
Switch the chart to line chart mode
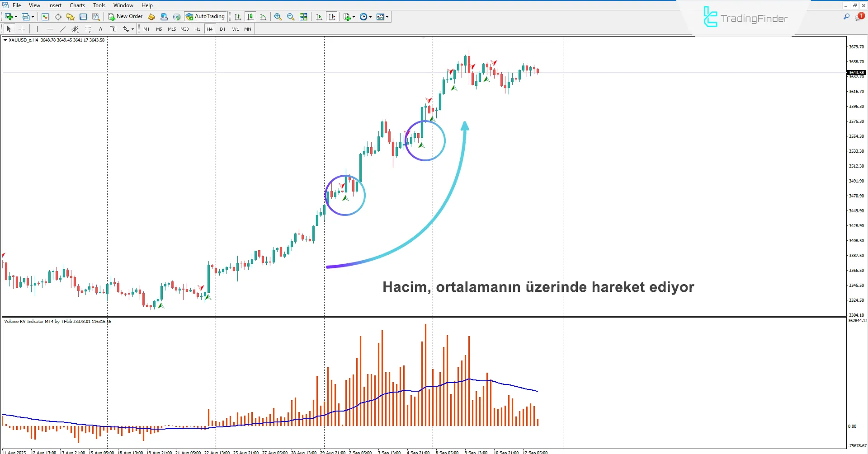click(x=264, y=17)
